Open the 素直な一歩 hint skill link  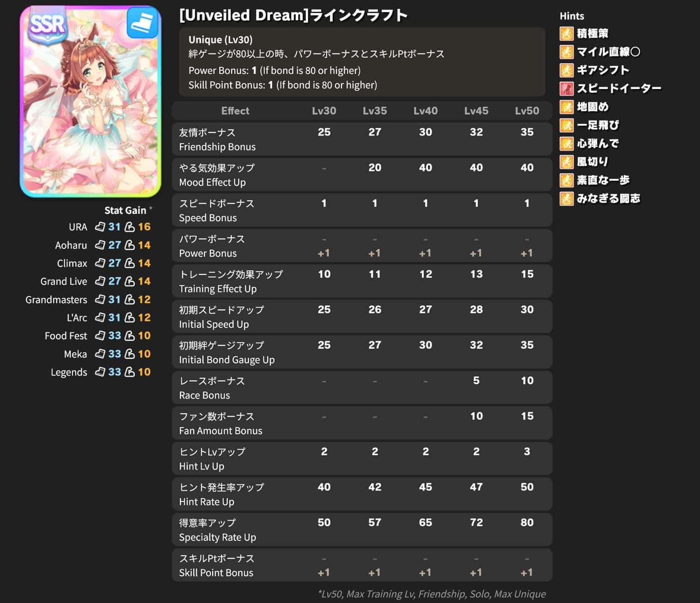click(603, 180)
